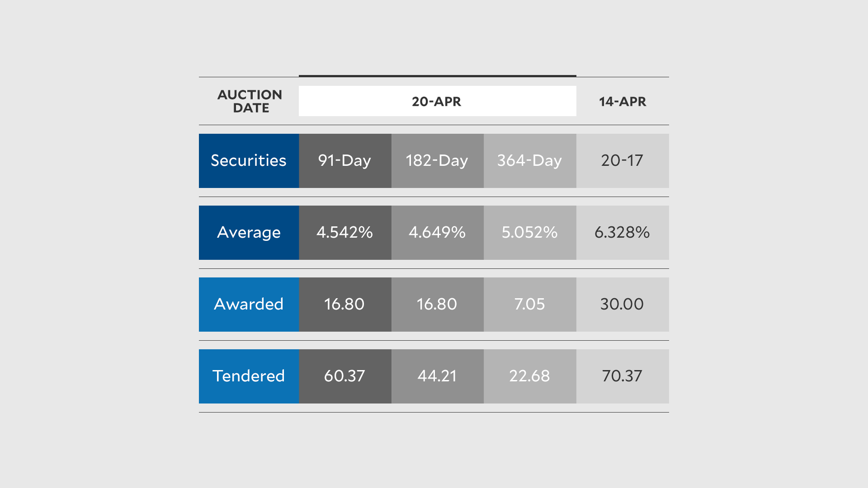Click the 44.21 tendered cell
Viewport: 868px width, 488px height.
(x=437, y=376)
